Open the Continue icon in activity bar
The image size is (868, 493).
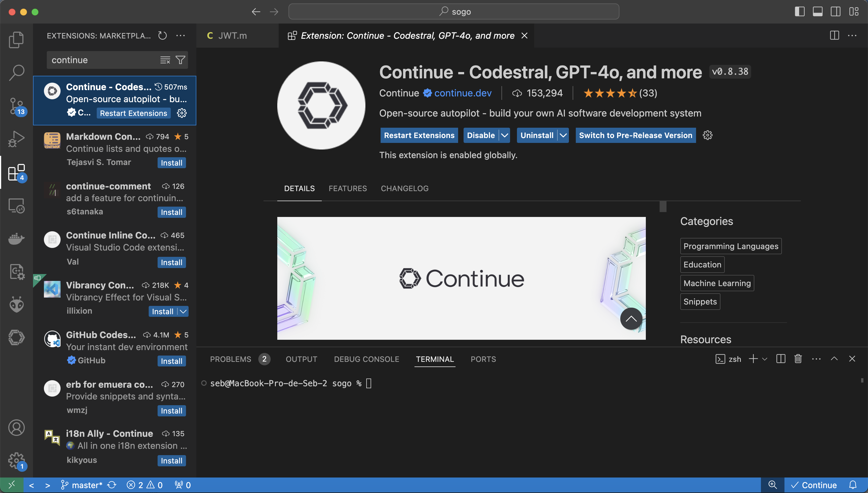tap(16, 337)
